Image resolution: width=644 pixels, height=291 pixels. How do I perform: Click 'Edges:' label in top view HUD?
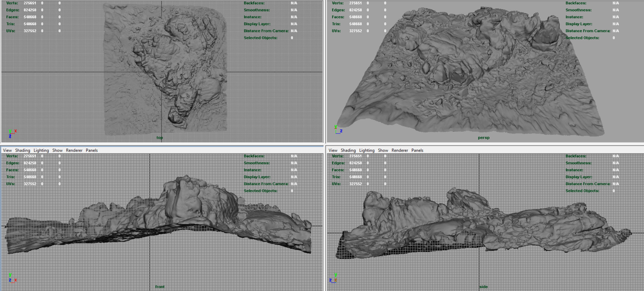coord(13,10)
